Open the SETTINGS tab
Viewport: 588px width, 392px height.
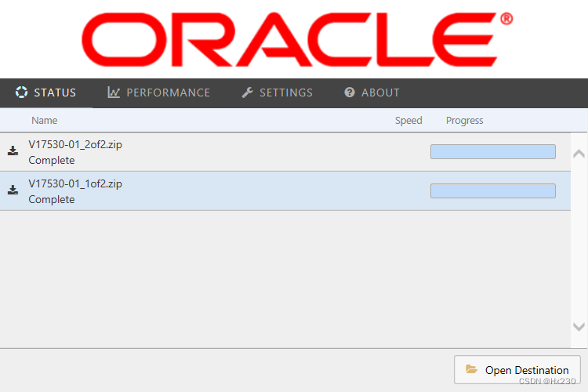pos(277,93)
